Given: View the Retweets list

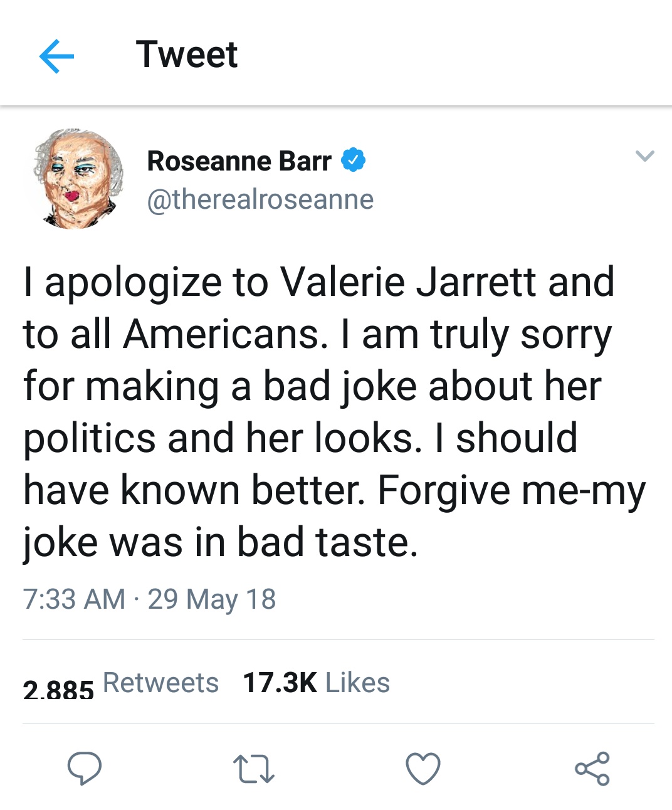Looking at the screenshot, I should click(x=160, y=683).
